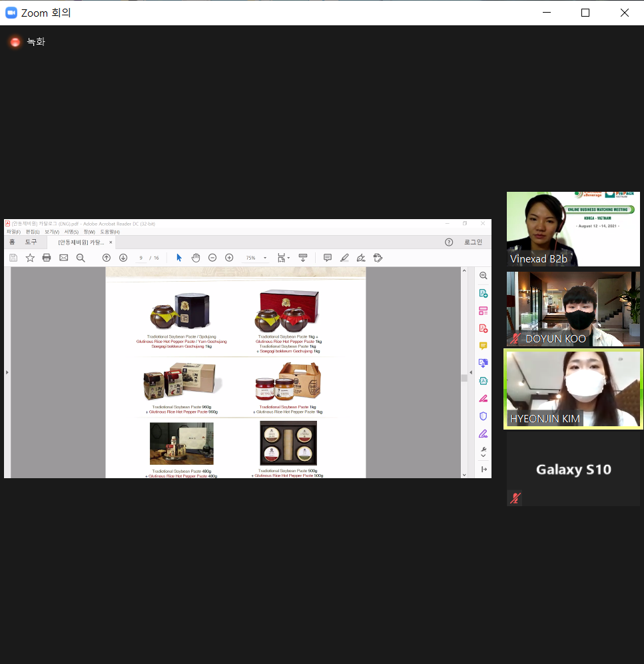Go to previous page with up arrow
The height and width of the screenshot is (664, 644).
pos(107,258)
